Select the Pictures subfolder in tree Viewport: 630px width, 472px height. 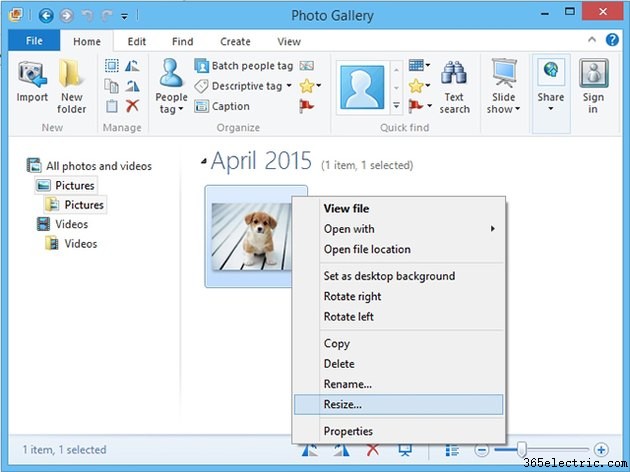(x=75, y=205)
